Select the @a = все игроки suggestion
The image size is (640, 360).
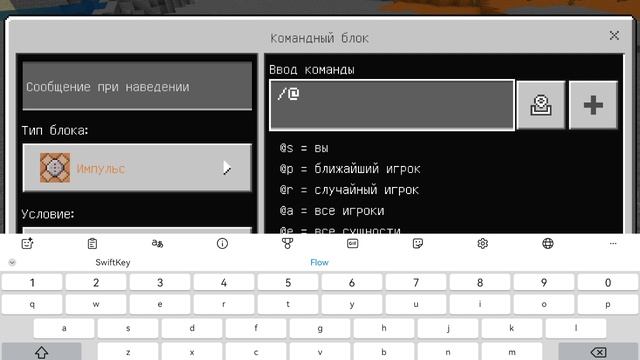pos(332,211)
